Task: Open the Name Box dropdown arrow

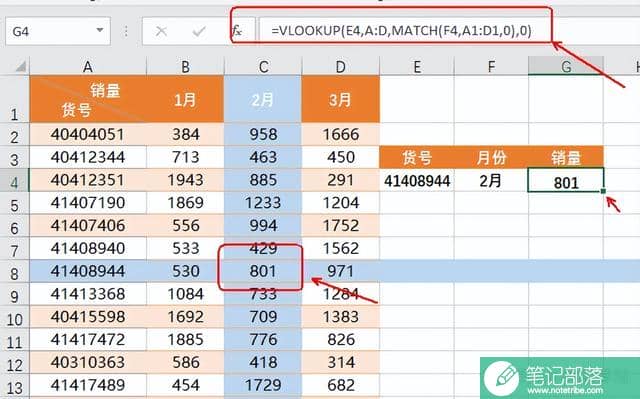Action: click(x=99, y=31)
